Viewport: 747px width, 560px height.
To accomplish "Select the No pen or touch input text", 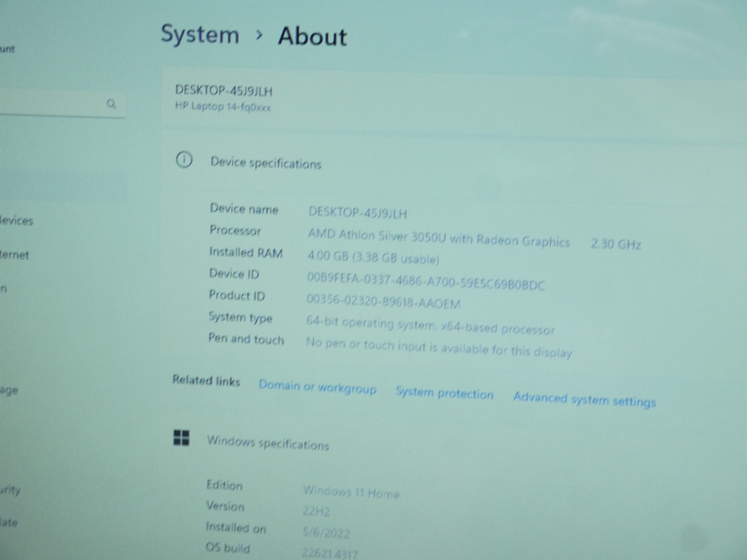I will coord(439,348).
